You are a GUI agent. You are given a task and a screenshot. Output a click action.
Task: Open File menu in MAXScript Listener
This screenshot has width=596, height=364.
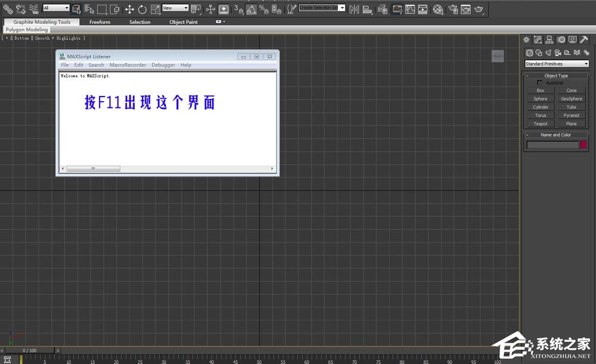65,65
